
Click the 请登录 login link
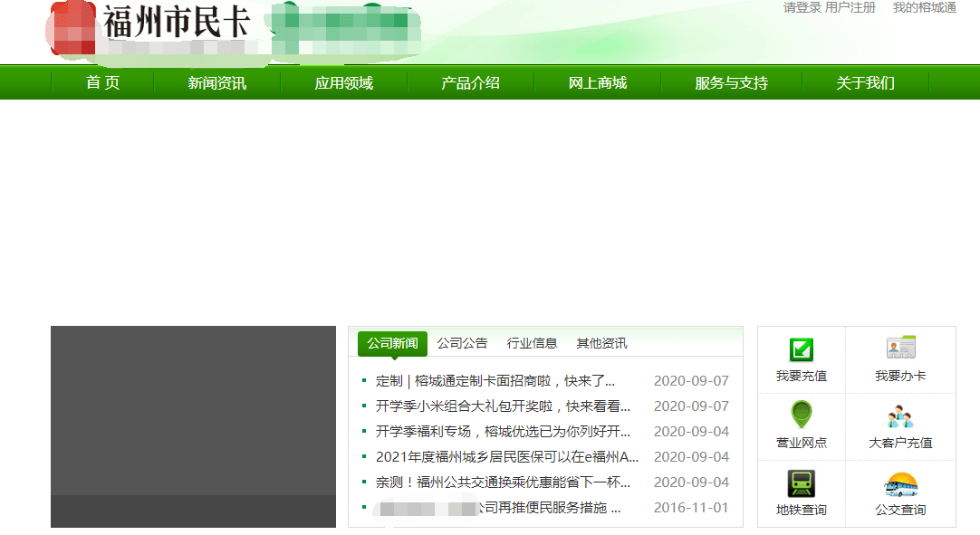coord(802,8)
